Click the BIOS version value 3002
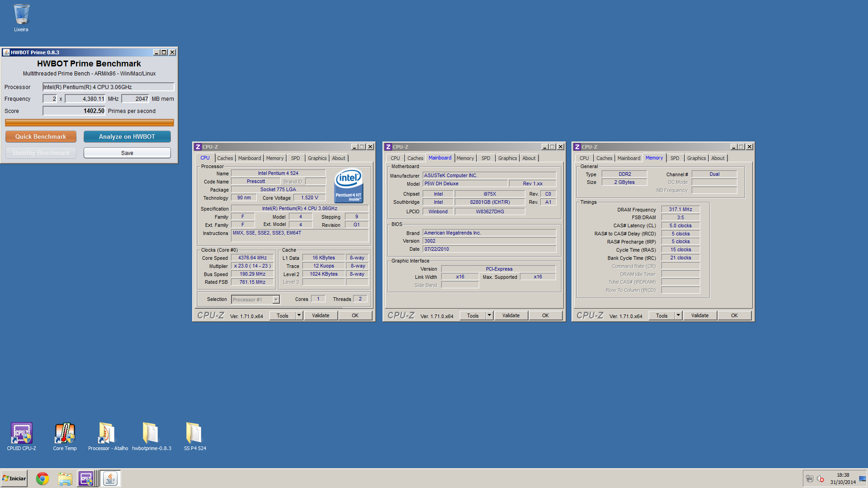 coord(489,241)
